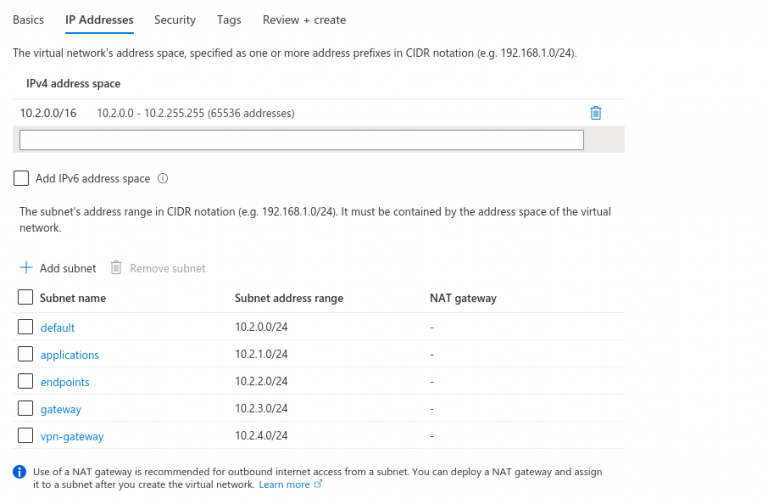The width and height of the screenshot is (768, 504).
Task: Click the external link icon beside Learn more
Action: tap(318, 485)
